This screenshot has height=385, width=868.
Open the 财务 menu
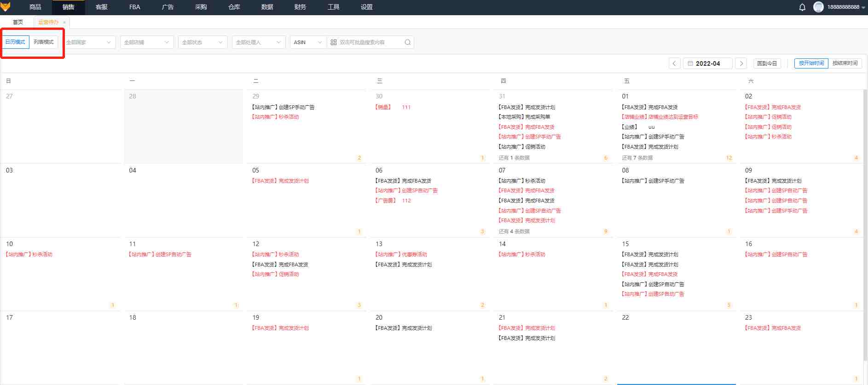click(x=301, y=7)
